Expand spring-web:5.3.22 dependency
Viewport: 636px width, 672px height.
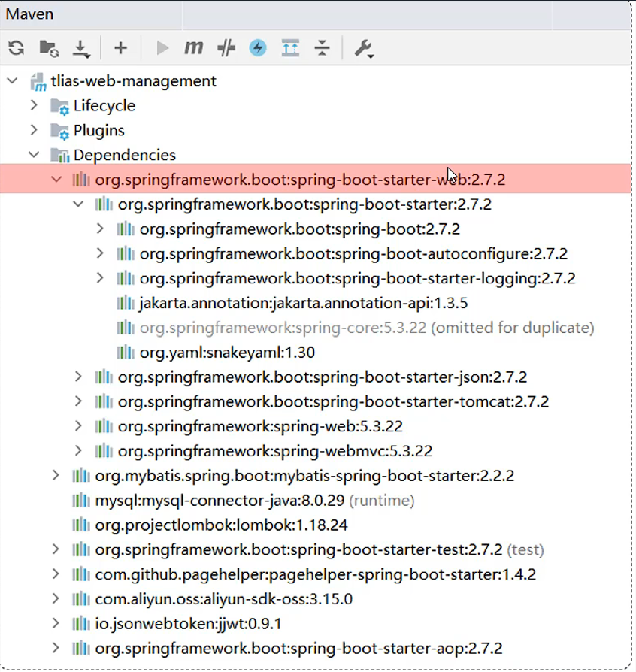[x=78, y=426]
